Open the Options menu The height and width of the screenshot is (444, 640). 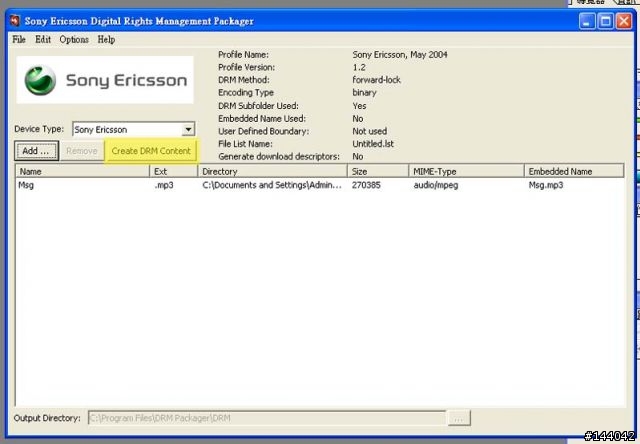74,40
